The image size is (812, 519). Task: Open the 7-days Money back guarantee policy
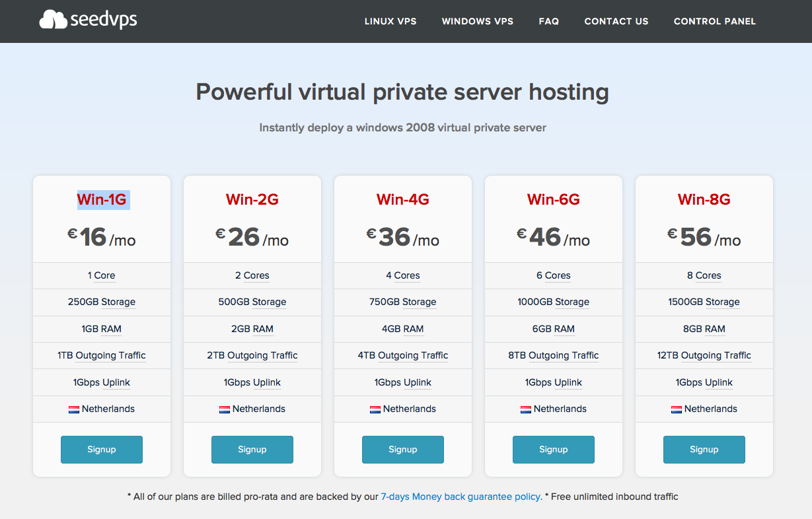point(461,497)
